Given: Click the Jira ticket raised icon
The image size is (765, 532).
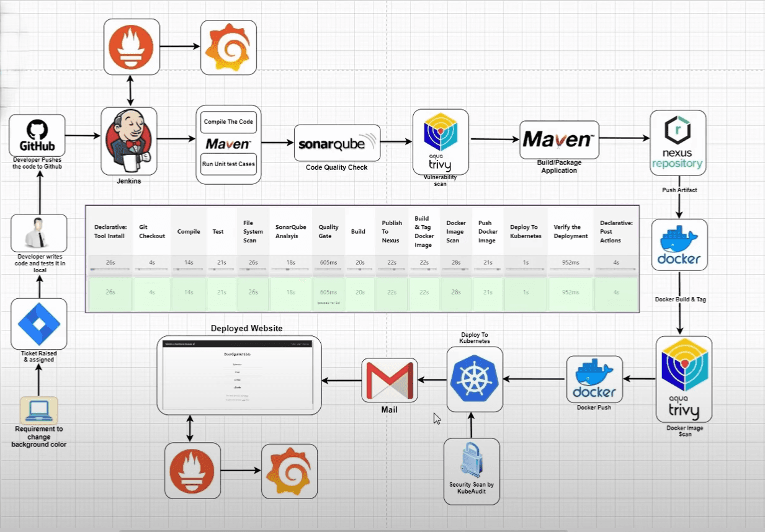Looking at the screenshot, I should (39, 324).
